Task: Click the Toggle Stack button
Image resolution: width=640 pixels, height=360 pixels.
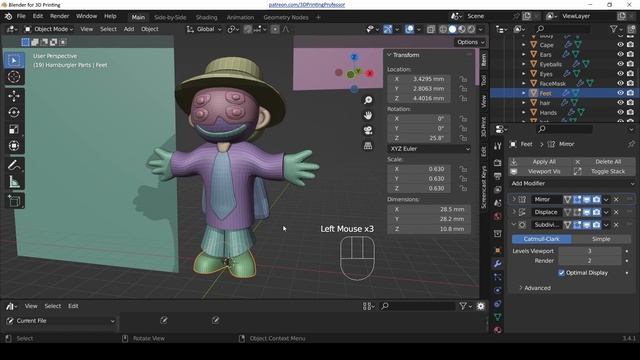Action: [604, 171]
